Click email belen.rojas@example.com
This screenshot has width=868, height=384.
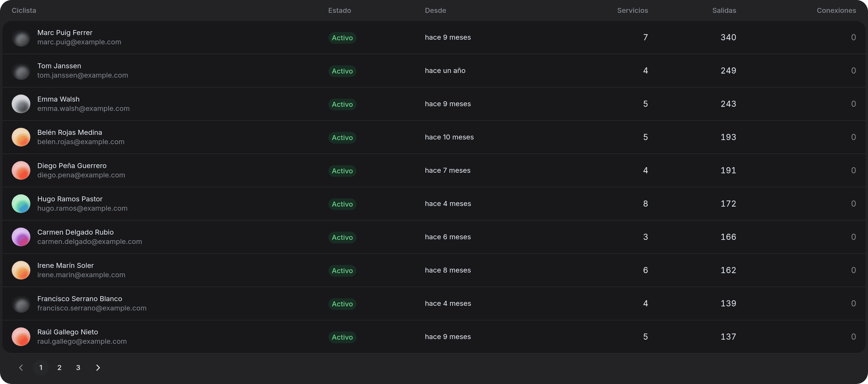point(81,142)
